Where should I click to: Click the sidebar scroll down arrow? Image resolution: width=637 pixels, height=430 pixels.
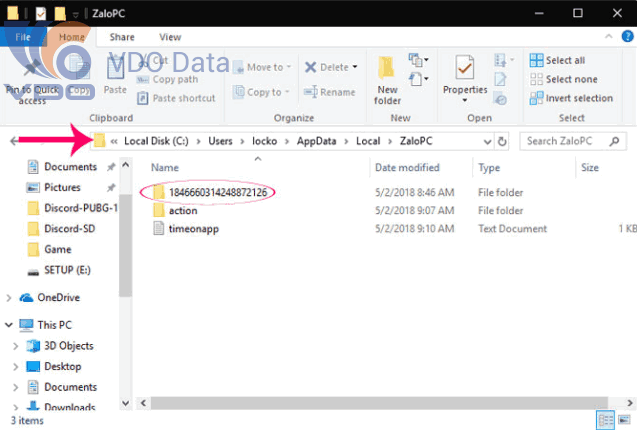(126, 403)
